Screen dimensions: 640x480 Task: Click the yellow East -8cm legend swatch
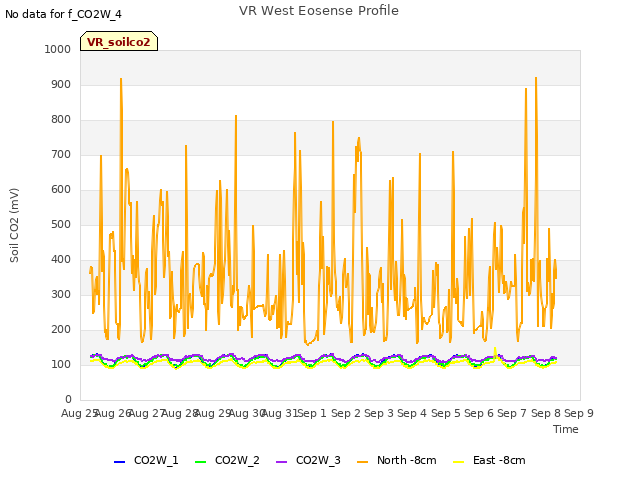click(459, 461)
